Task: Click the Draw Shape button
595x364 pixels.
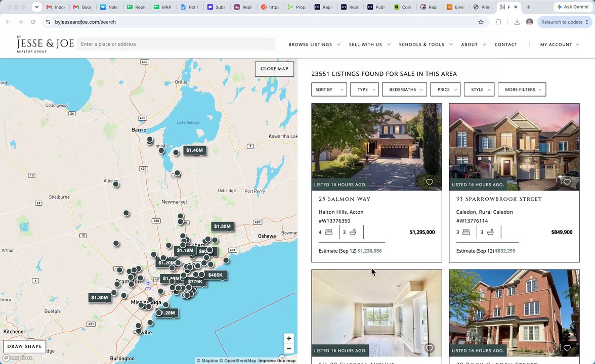Action: pyautogui.click(x=25, y=347)
